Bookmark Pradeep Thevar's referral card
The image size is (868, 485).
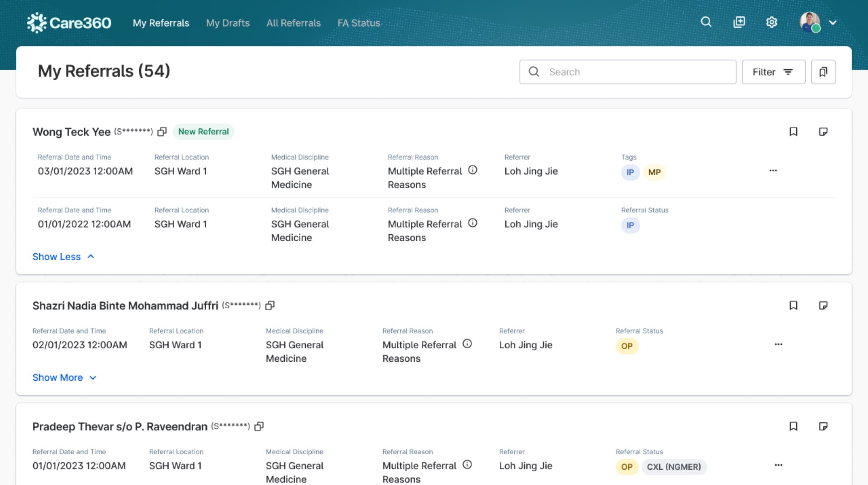coord(793,426)
